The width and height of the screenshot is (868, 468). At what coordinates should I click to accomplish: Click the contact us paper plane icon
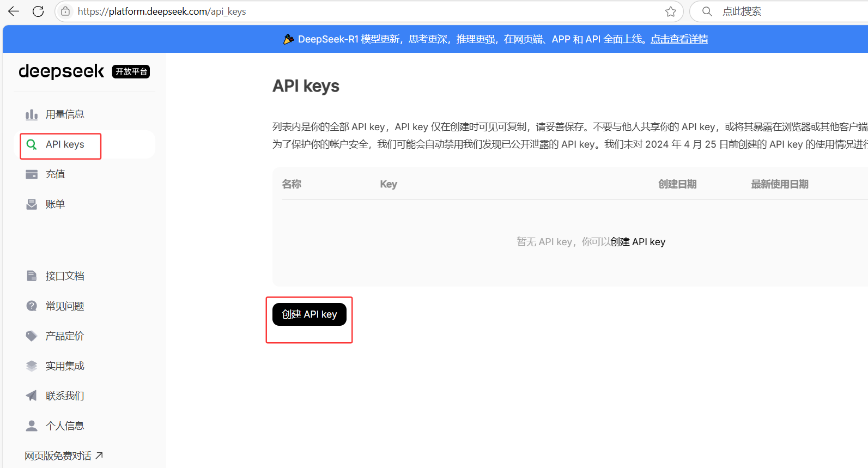32,396
